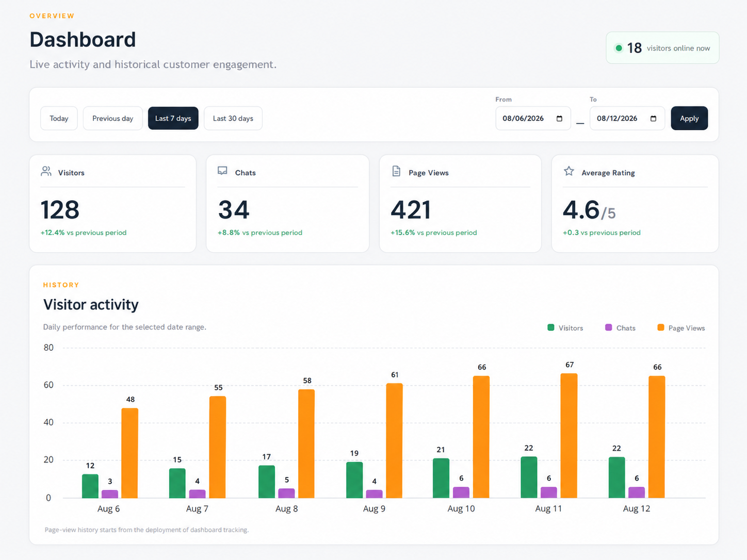This screenshot has height=560, width=747.
Task: Click the +15.6% vs previous period text
Action: (x=434, y=233)
